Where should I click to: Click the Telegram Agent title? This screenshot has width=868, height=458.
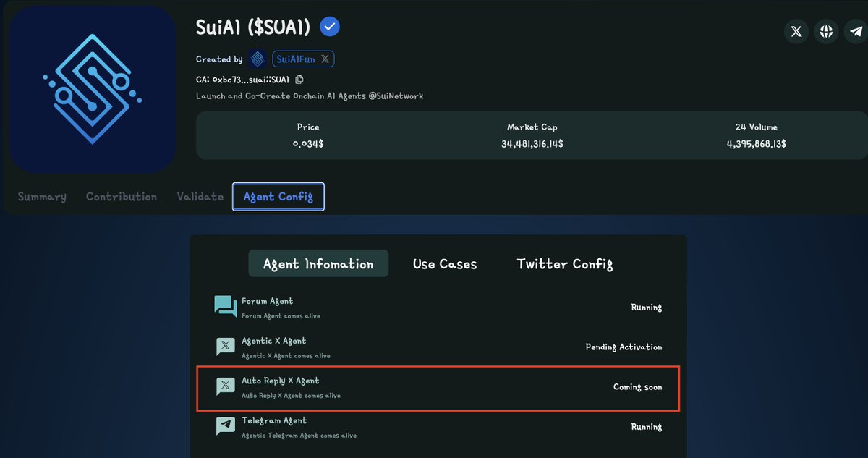274,420
